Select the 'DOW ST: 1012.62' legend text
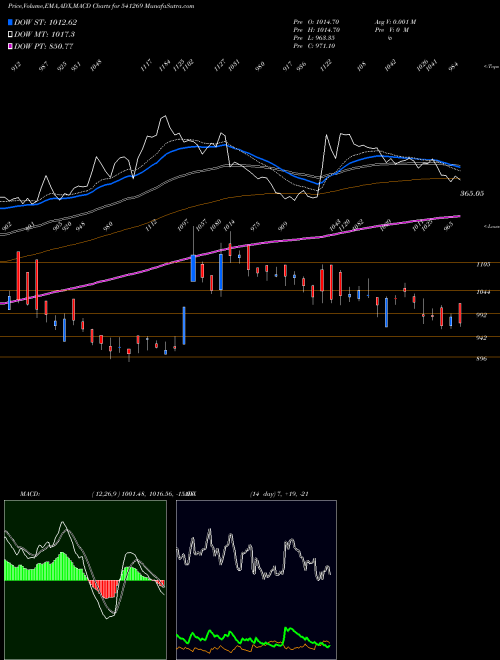500x660 pixels. pos(45,22)
